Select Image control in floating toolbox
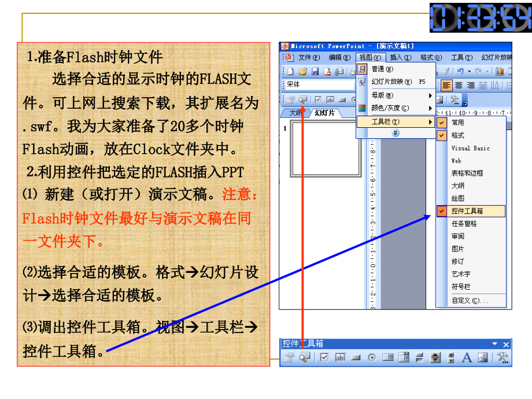Image resolution: width=532 pixels, height=399 pixels. (482, 357)
